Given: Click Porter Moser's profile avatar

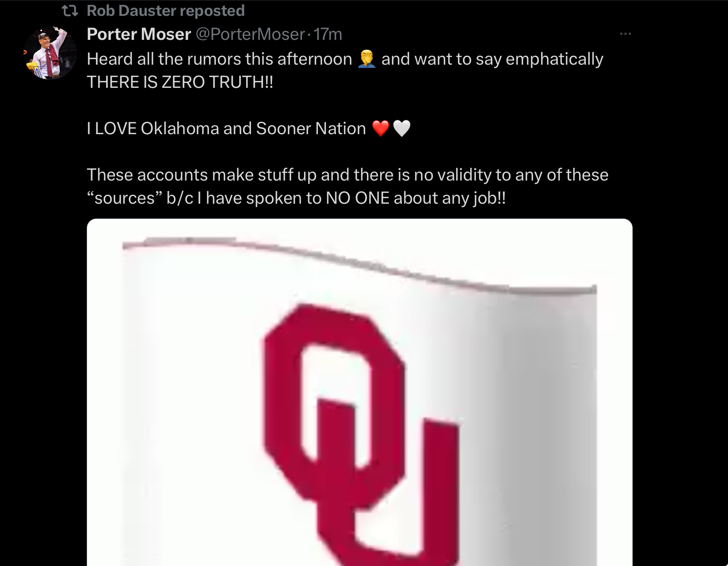Looking at the screenshot, I should point(50,53).
